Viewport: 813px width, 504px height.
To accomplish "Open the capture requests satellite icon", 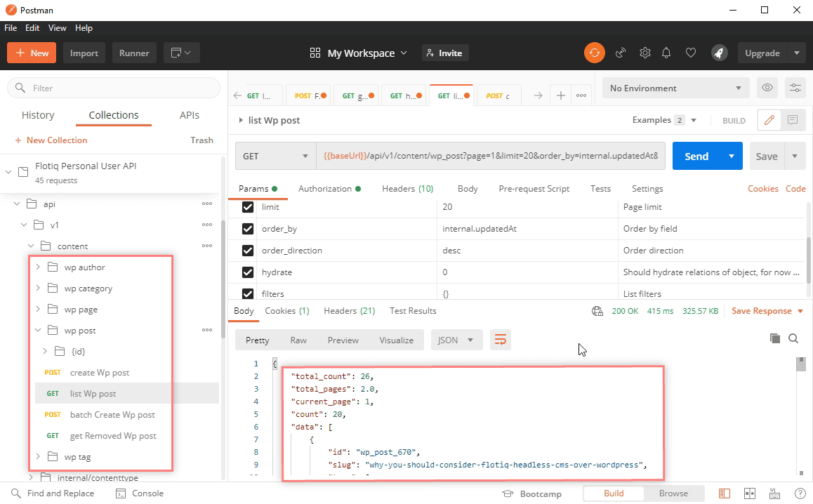I will click(x=621, y=53).
